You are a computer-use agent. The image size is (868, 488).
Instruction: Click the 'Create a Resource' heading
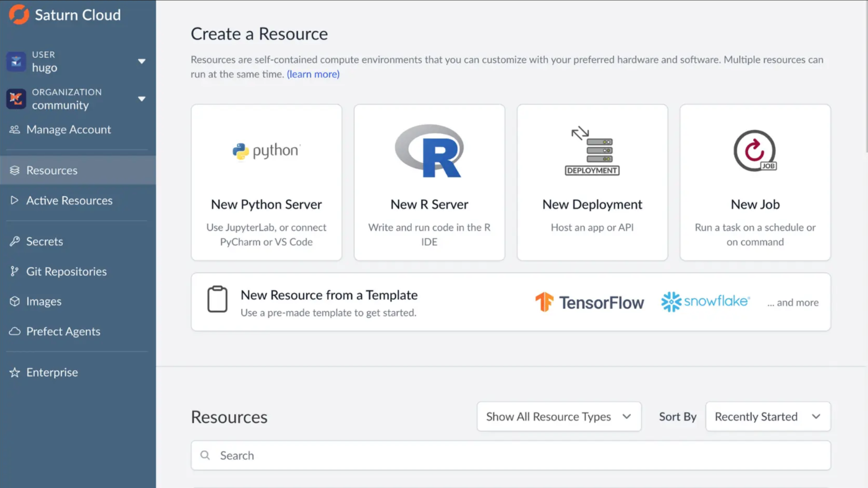(x=259, y=34)
